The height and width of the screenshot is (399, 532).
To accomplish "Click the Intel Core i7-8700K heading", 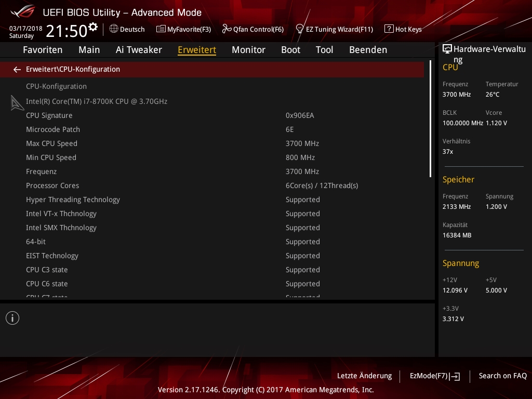I will [x=97, y=101].
